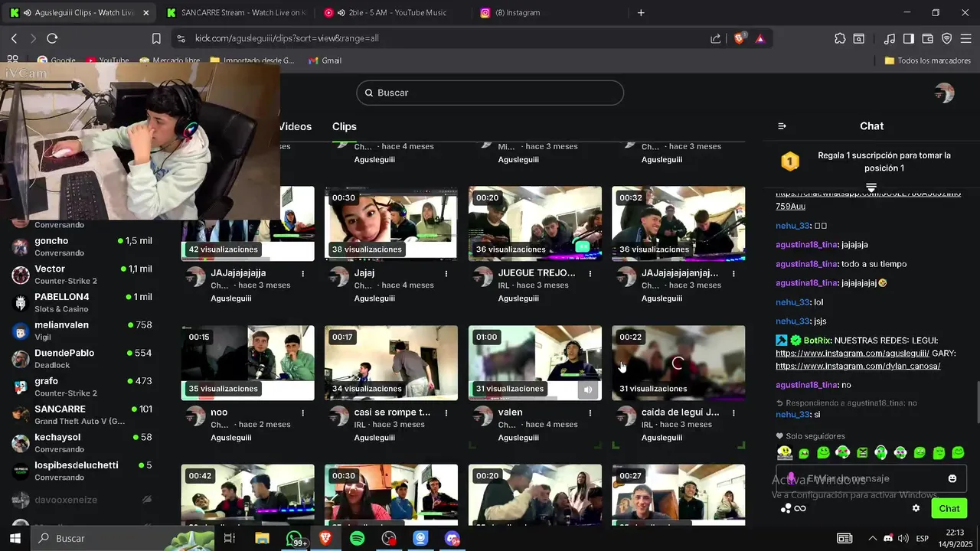Open the instagram.com/dylan_canosa link in chat

857,366
